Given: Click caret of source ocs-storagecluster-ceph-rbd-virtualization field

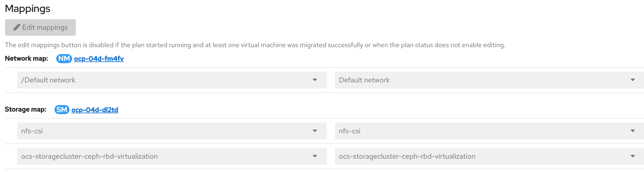Looking at the screenshot, I should tap(315, 156).
